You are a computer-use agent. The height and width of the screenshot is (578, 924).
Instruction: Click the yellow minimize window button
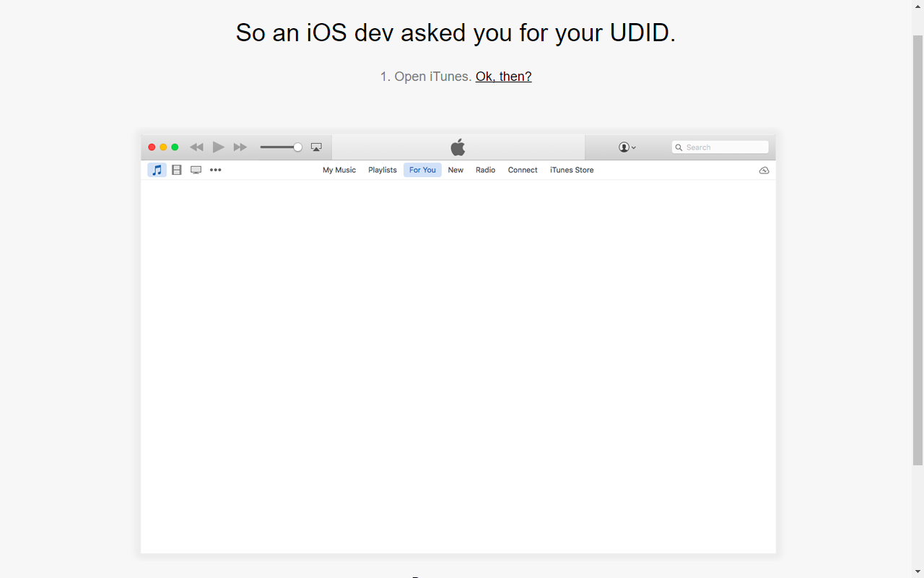tap(163, 147)
